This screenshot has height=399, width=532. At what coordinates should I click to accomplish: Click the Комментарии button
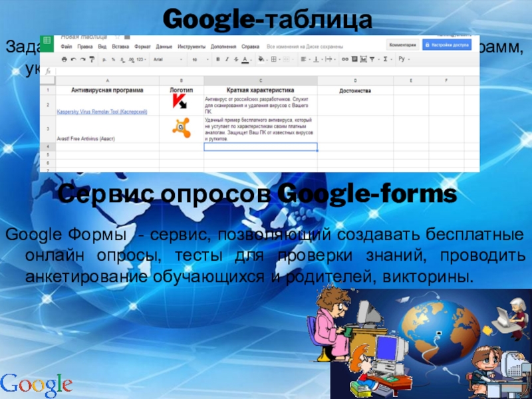pyautogui.click(x=403, y=45)
